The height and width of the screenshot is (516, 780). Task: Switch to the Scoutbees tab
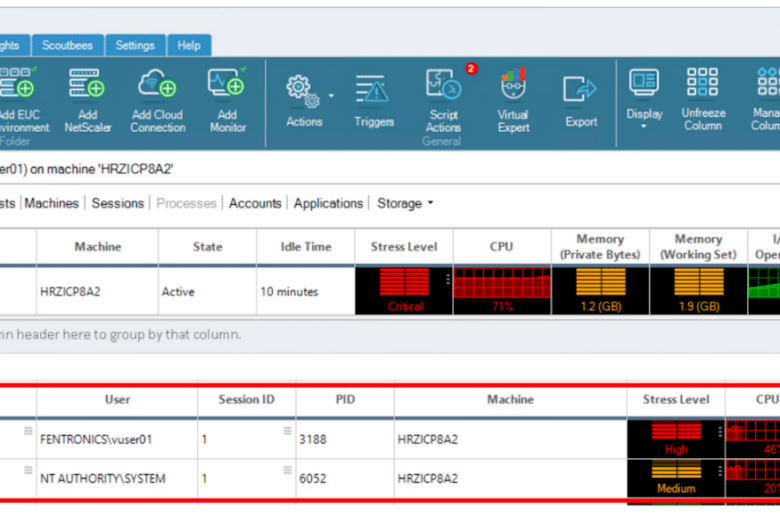[x=68, y=45]
